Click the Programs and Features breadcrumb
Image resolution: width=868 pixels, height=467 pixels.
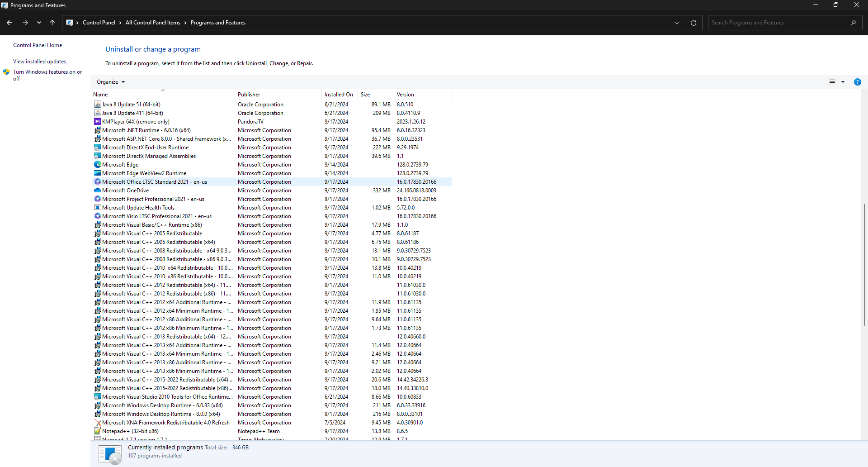pos(218,23)
